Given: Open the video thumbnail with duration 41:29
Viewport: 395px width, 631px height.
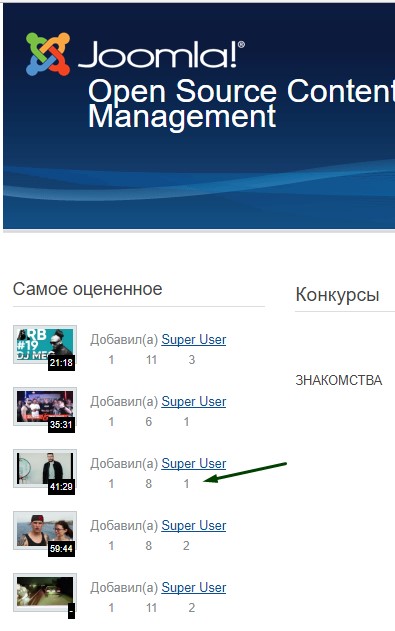Looking at the screenshot, I should [45, 469].
